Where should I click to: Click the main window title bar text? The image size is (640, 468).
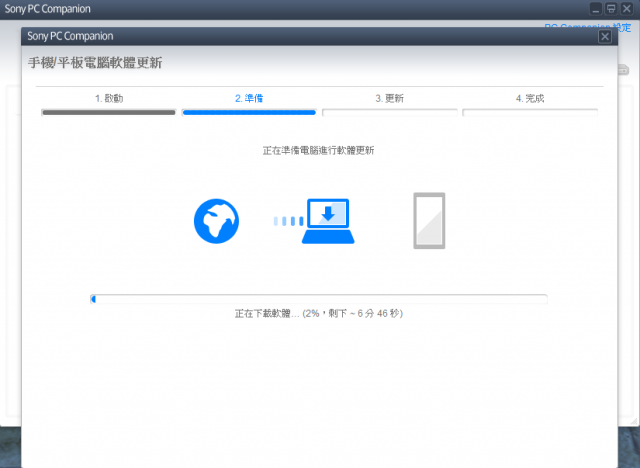tap(47, 9)
